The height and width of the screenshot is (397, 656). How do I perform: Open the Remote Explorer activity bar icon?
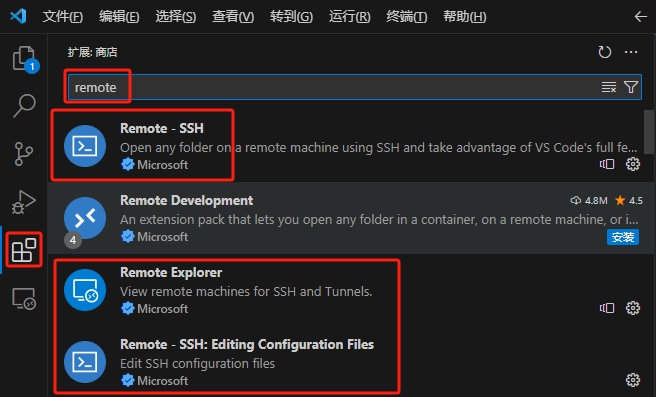[x=24, y=298]
